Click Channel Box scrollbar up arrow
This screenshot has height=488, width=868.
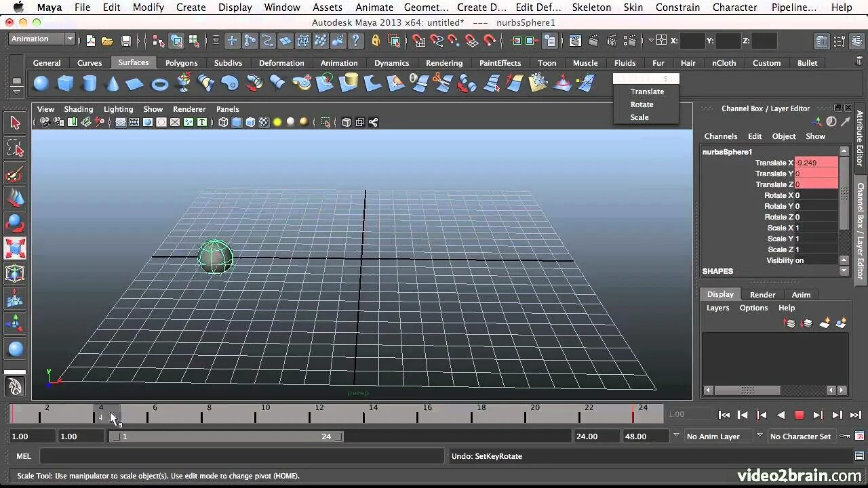pyautogui.click(x=844, y=151)
